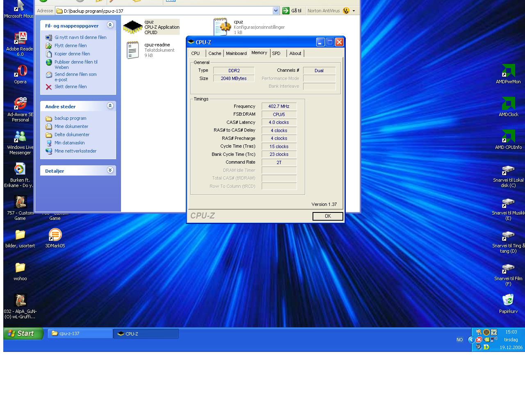Select the cpuz CPU-Z Application file
This screenshot has width=525, height=420.
click(x=151, y=27)
